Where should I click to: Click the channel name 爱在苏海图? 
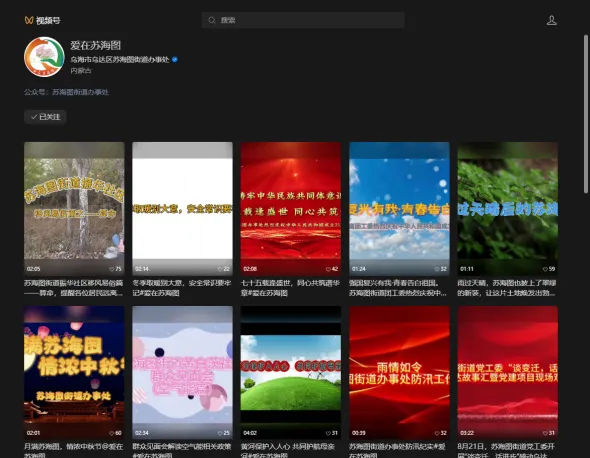pyautogui.click(x=96, y=46)
